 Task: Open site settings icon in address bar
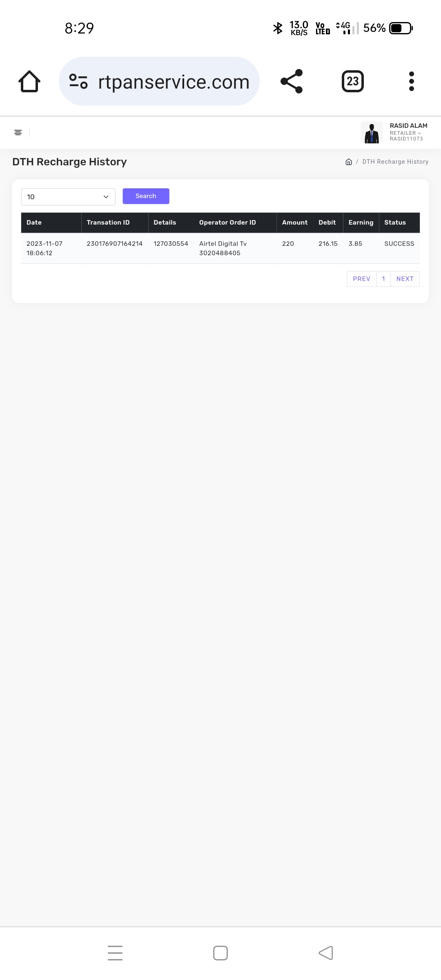pyautogui.click(x=78, y=81)
